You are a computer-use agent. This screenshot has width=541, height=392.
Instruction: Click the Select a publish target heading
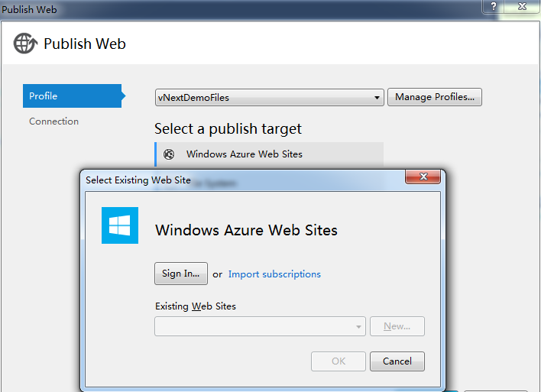point(228,128)
